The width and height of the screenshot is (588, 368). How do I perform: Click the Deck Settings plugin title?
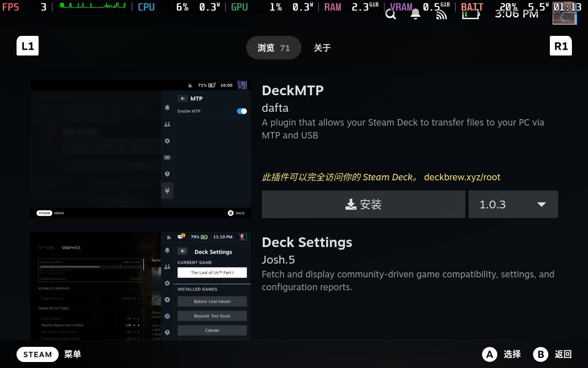(x=307, y=242)
